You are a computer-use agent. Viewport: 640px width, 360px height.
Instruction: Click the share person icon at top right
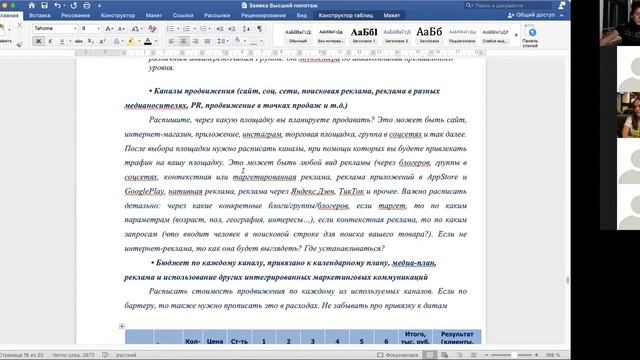click(x=562, y=5)
